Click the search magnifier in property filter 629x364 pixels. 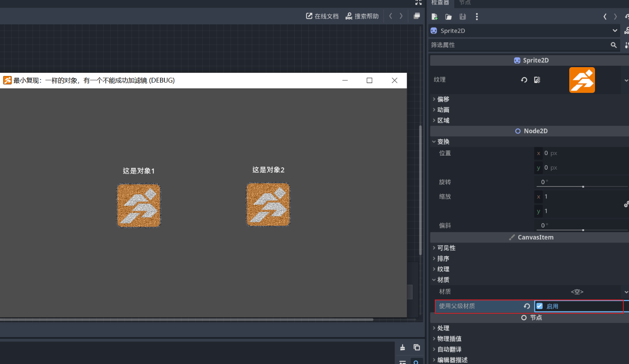pyautogui.click(x=614, y=45)
